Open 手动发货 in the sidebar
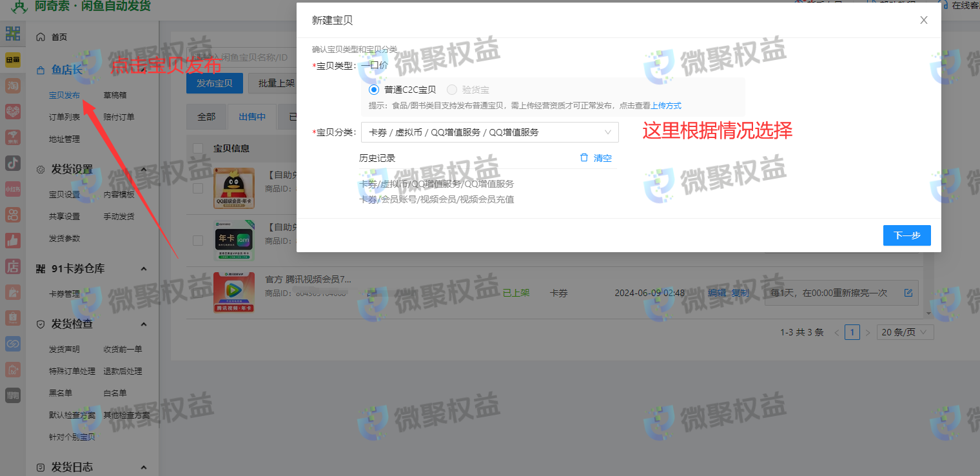This screenshot has height=476, width=980. click(119, 217)
